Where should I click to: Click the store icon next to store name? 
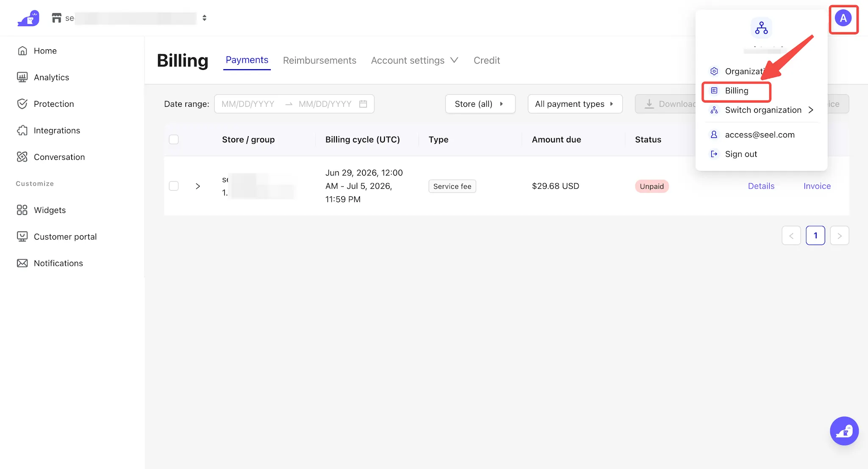56,18
